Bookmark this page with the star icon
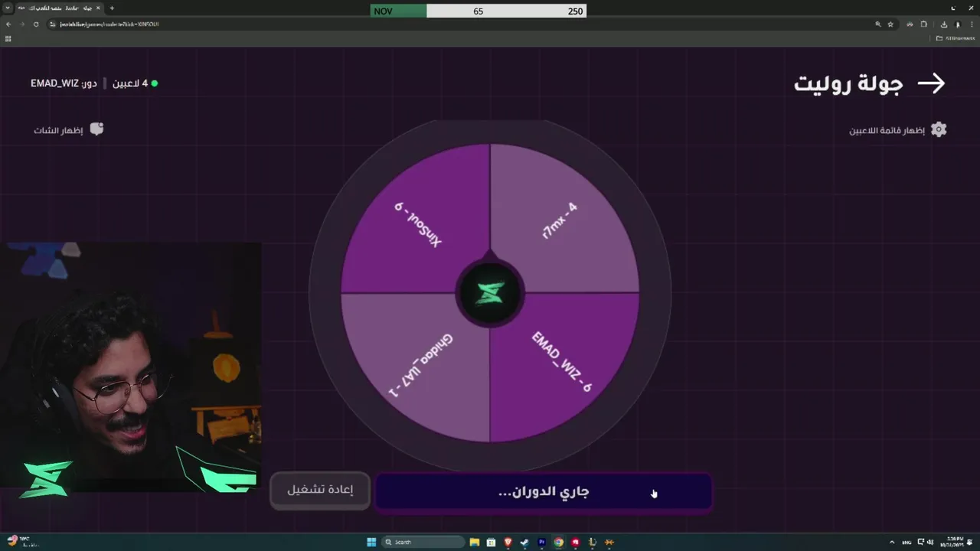 click(890, 24)
